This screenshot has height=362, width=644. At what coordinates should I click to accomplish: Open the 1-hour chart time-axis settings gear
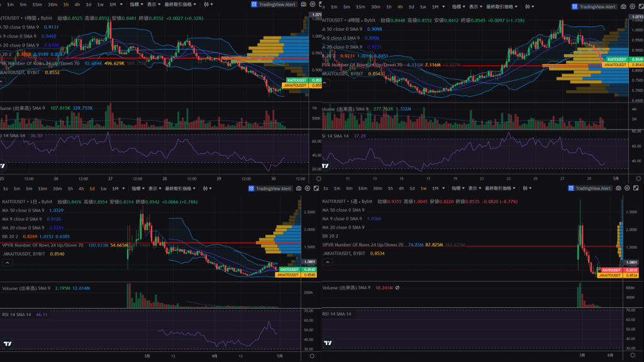319,179
